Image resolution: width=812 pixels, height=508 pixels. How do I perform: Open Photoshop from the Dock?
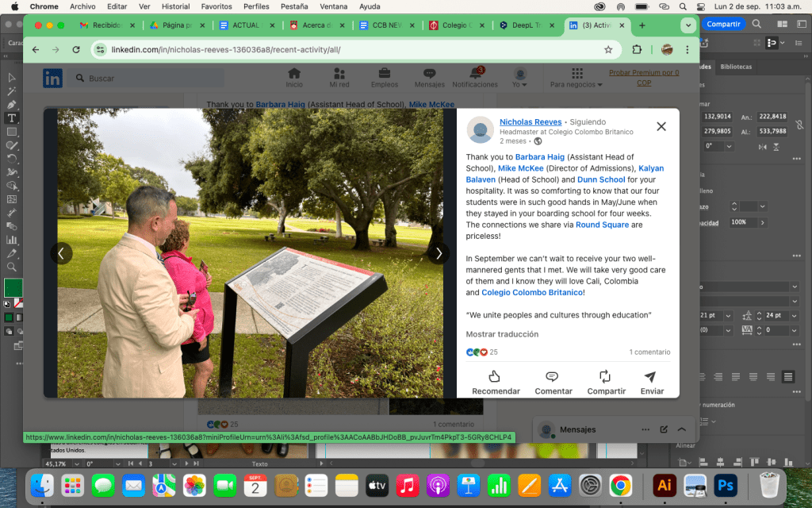point(726,484)
